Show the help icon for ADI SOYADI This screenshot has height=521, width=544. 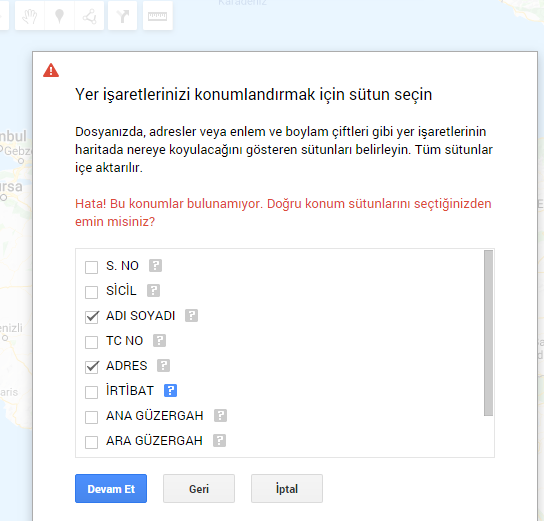coord(192,316)
